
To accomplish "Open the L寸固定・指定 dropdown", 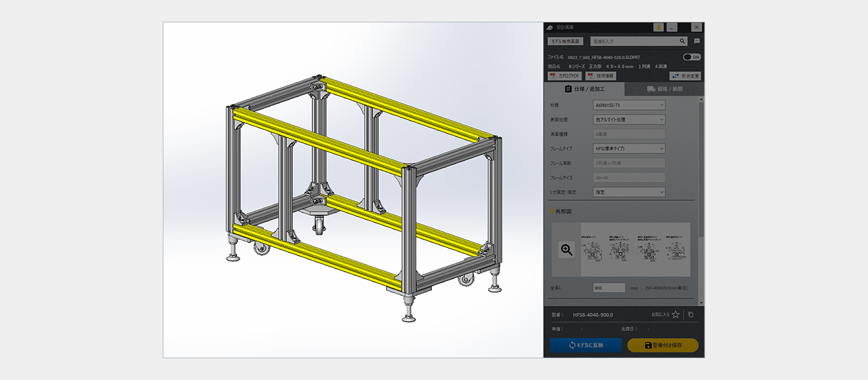I will tap(629, 192).
